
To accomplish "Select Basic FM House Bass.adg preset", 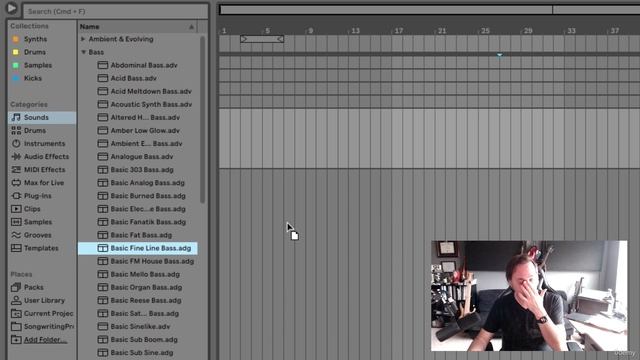I will coord(152,261).
